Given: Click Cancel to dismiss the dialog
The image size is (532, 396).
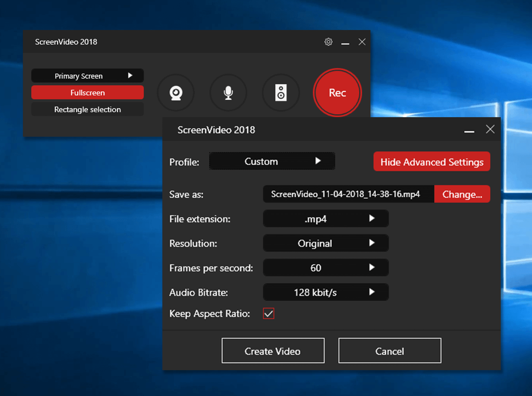Looking at the screenshot, I should click(x=389, y=351).
